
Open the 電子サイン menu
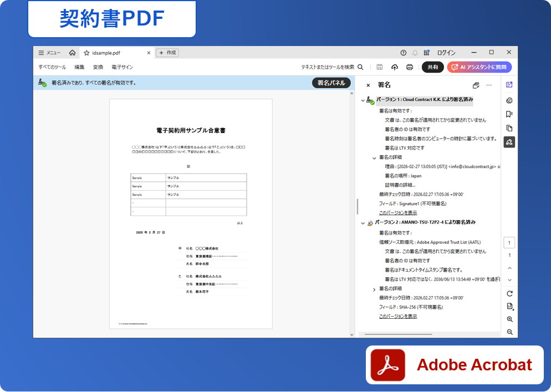tap(122, 67)
